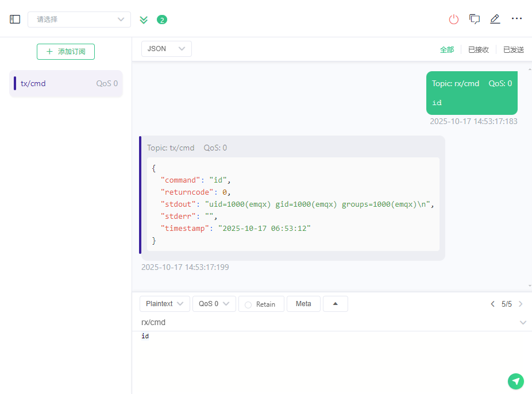This screenshot has height=394, width=532.
Task: Click the 5/5 history counter text
Action: (x=507, y=304)
